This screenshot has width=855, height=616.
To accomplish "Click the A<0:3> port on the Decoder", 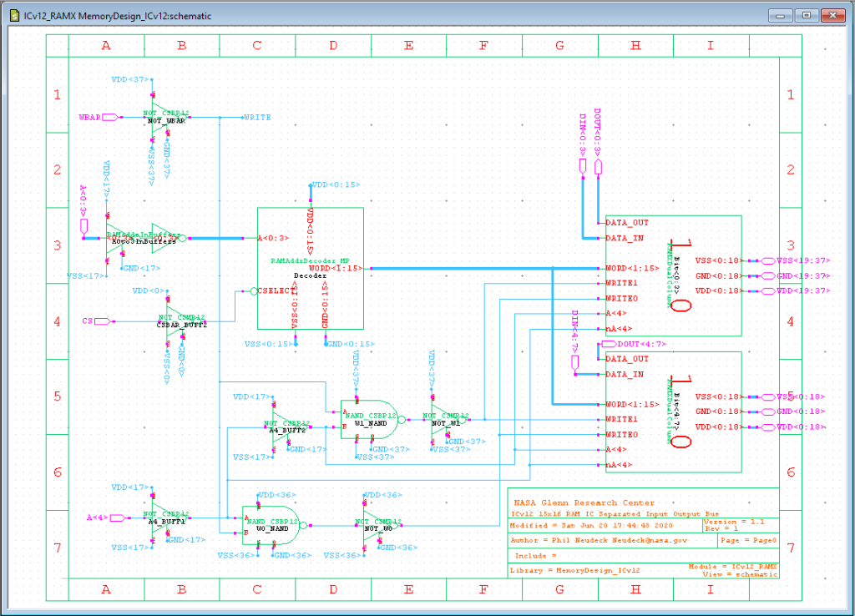I will pyautogui.click(x=273, y=238).
